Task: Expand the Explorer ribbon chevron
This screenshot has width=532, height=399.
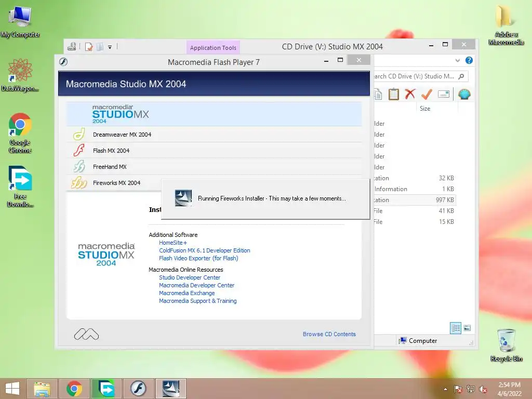Action: pyautogui.click(x=457, y=60)
